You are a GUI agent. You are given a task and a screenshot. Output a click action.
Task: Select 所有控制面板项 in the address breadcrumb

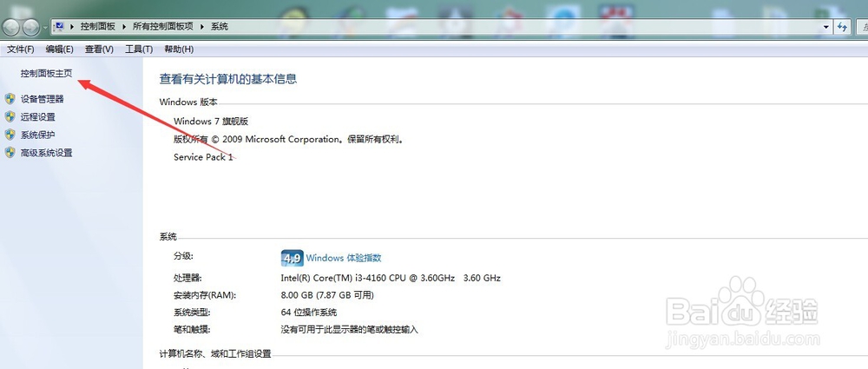pos(164,27)
